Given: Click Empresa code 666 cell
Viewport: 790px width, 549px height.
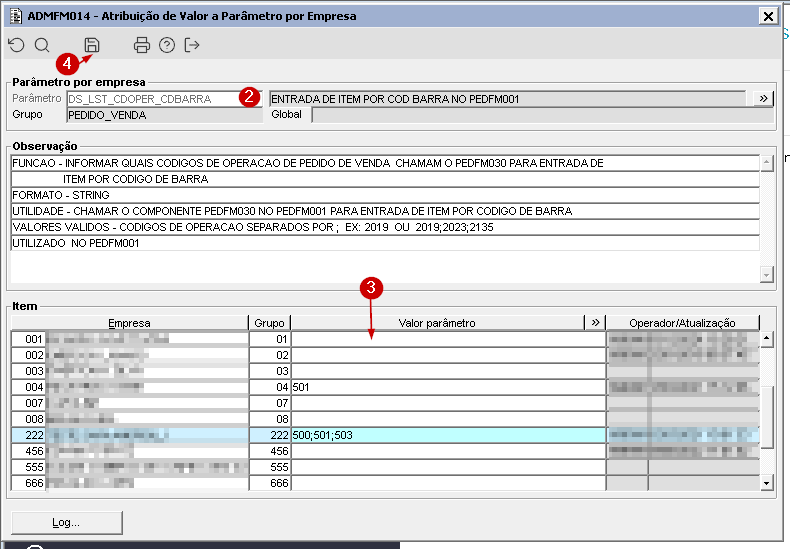Looking at the screenshot, I should pos(29,483).
